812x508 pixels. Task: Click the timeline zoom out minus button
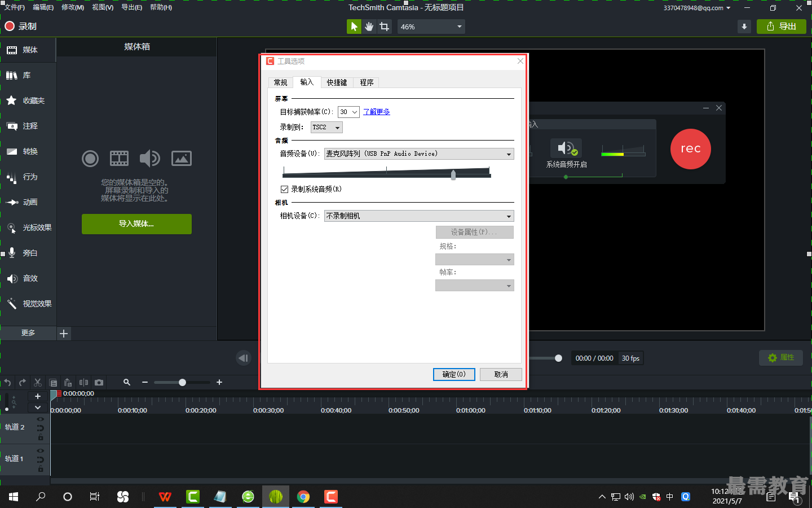coord(145,383)
